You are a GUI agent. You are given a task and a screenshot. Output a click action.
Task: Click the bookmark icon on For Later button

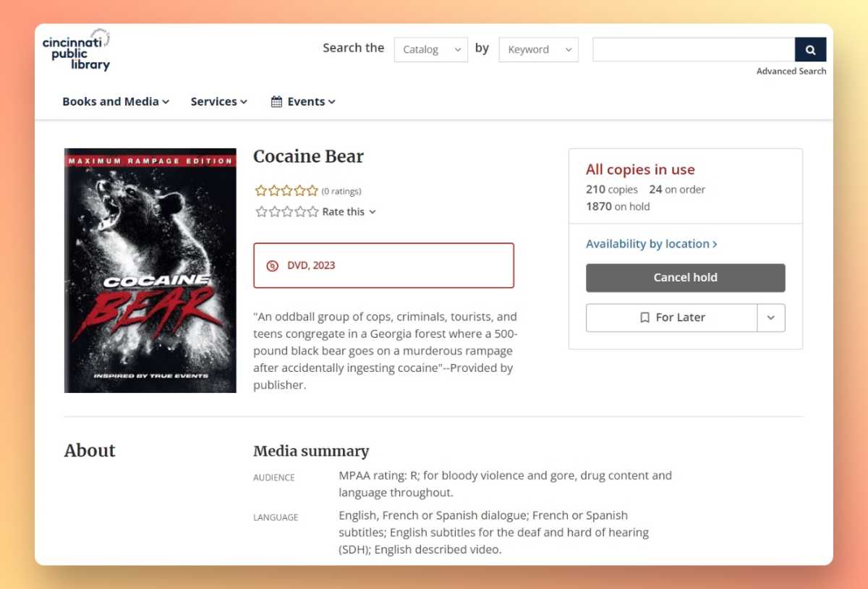[x=644, y=317]
